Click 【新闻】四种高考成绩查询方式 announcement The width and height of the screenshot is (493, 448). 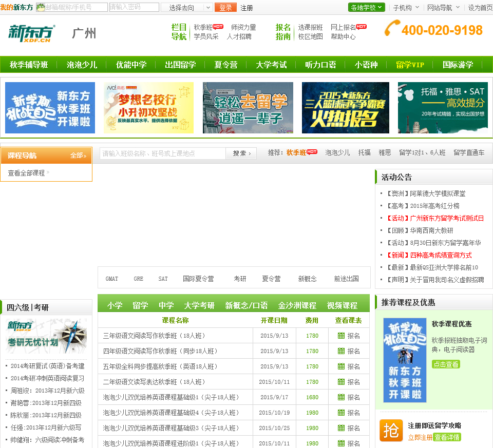[x=429, y=255]
